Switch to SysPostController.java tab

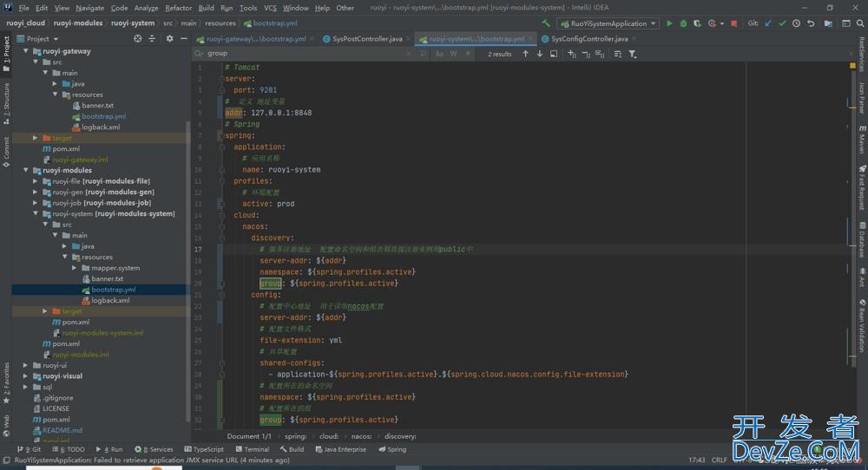pyautogui.click(x=367, y=39)
